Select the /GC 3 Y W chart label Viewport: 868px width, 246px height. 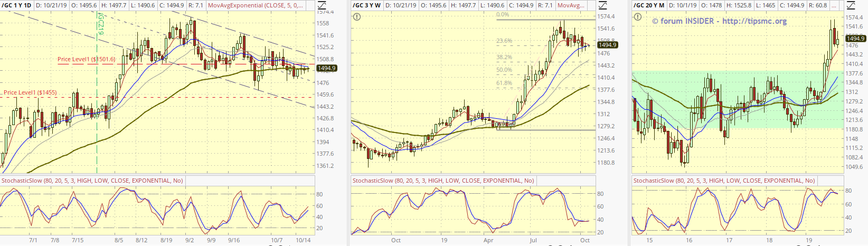tap(367, 5)
